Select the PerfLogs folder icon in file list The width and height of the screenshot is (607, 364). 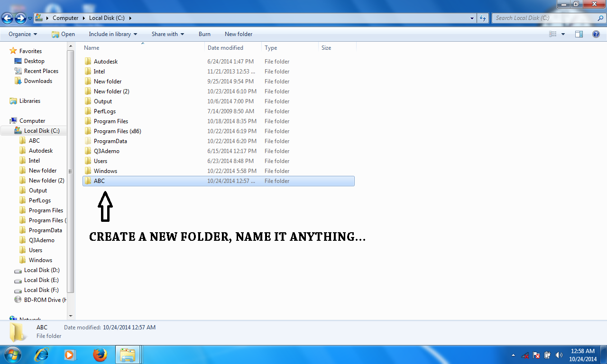point(88,111)
